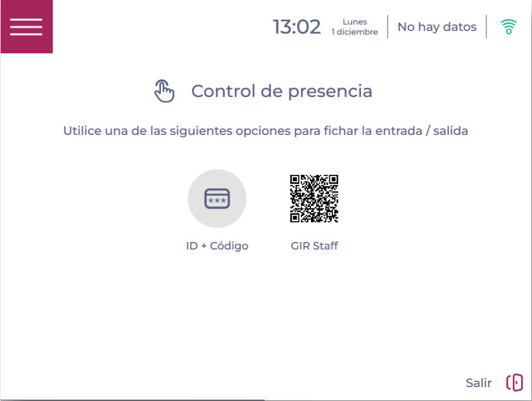Tap the Wi-Fi signal status icon

click(x=508, y=27)
